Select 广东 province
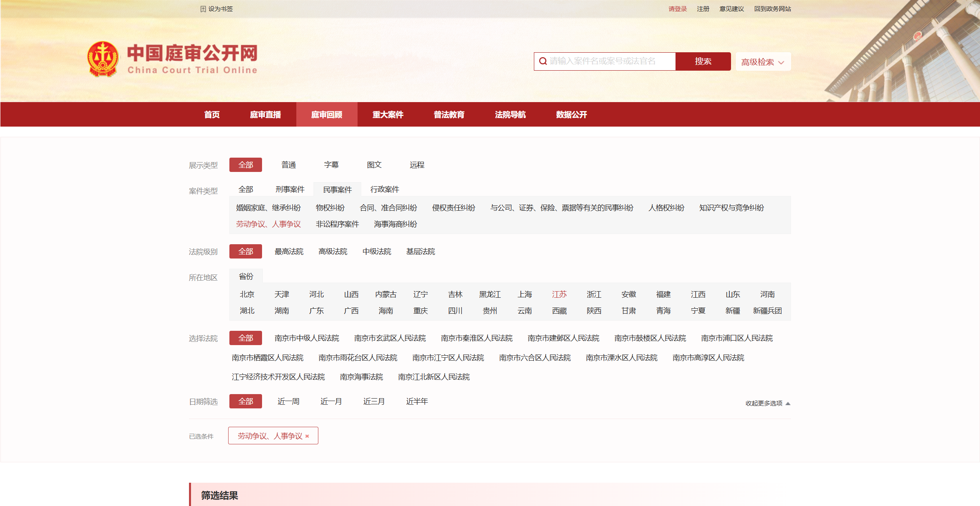Screen dimensions: 980x506 (316, 311)
